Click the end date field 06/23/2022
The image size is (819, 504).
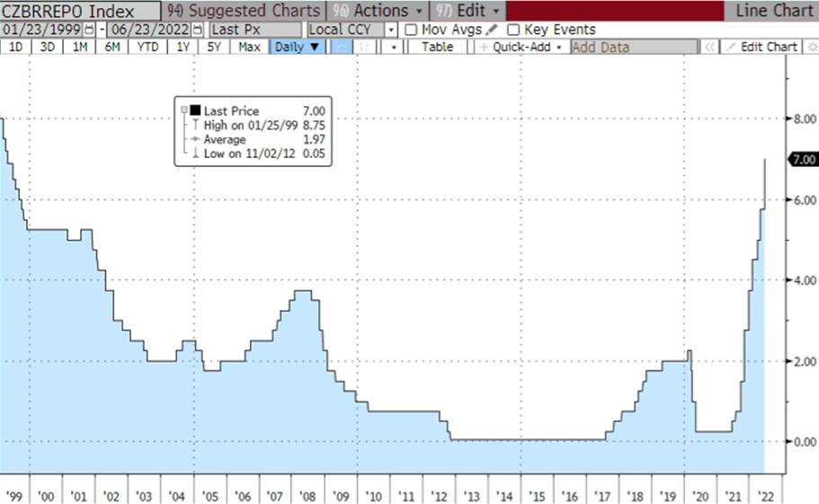(150, 30)
